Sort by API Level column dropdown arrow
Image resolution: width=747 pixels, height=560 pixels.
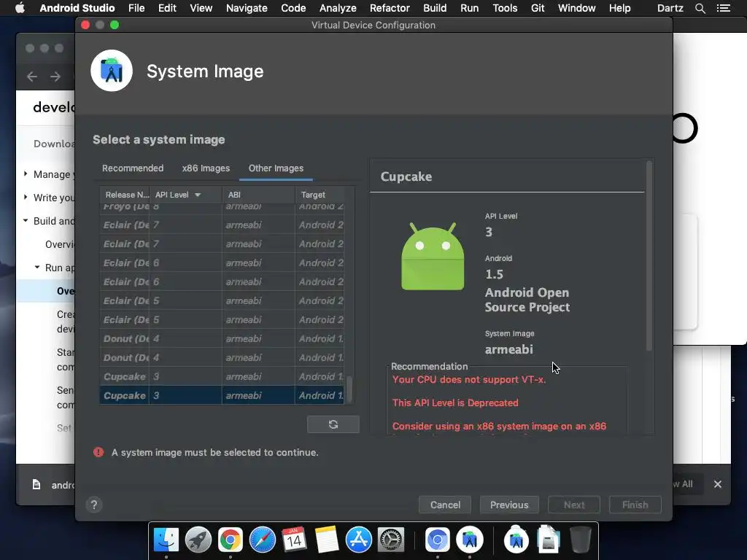(198, 195)
